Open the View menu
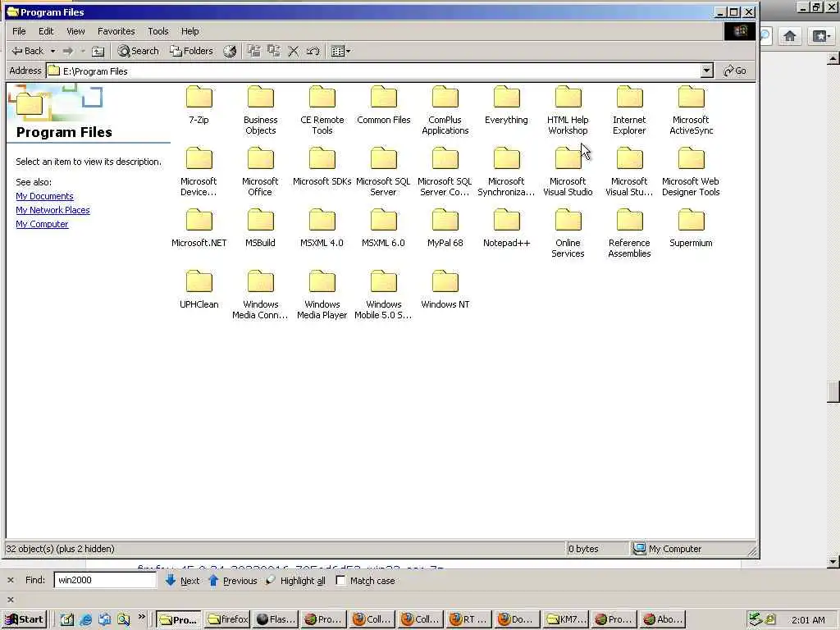This screenshot has height=630, width=840. pos(75,31)
